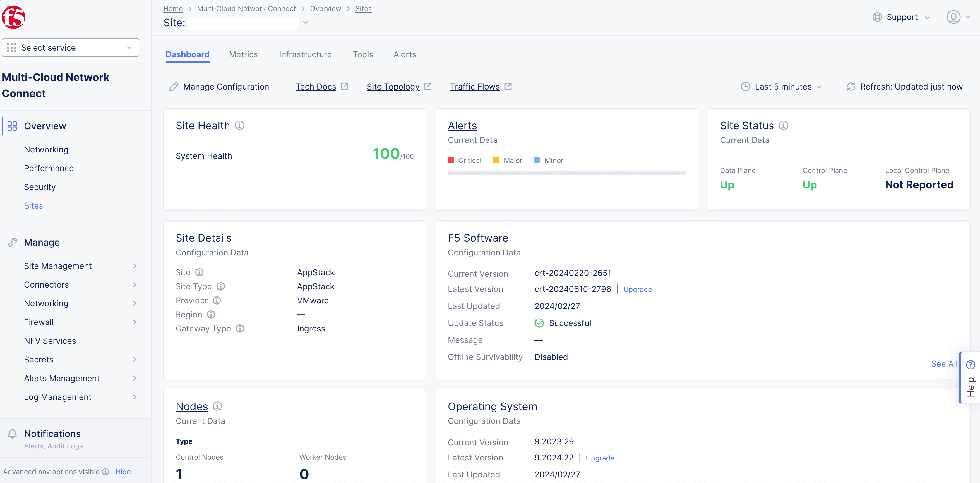Viewport: 980px width, 483px height.
Task: Open the user account avatar icon
Action: 953,17
